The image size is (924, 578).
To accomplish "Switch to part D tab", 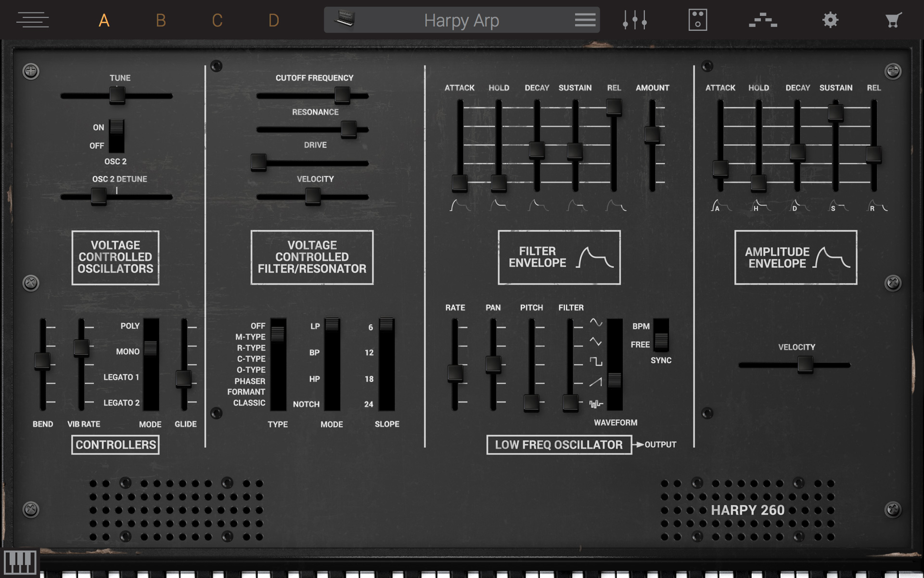I will (x=273, y=20).
